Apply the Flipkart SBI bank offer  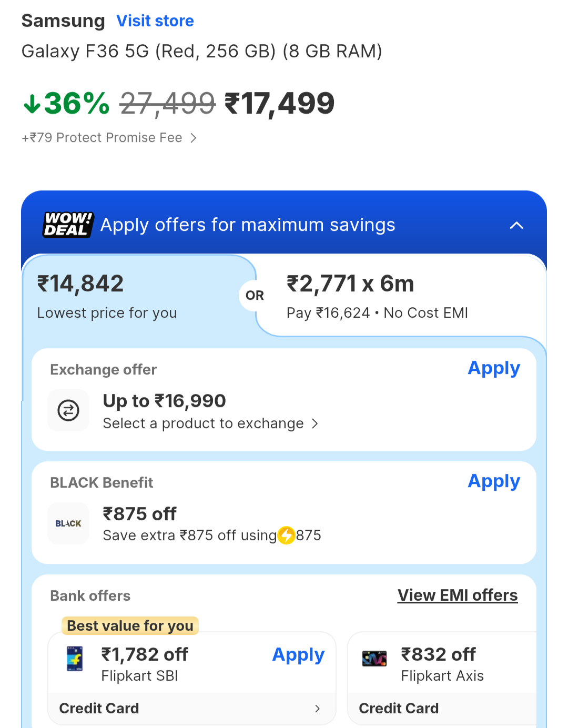[x=298, y=655]
